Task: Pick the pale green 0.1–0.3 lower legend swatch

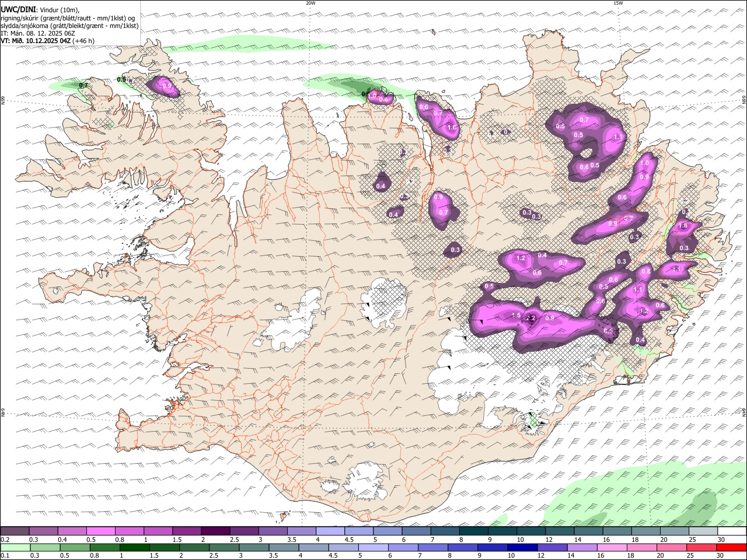Action: (15, 547)
